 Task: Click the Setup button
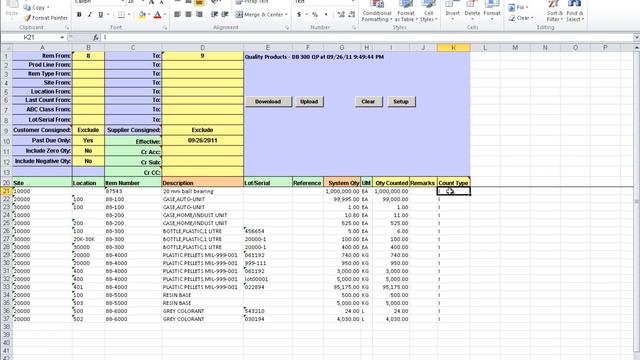point(401,102)
